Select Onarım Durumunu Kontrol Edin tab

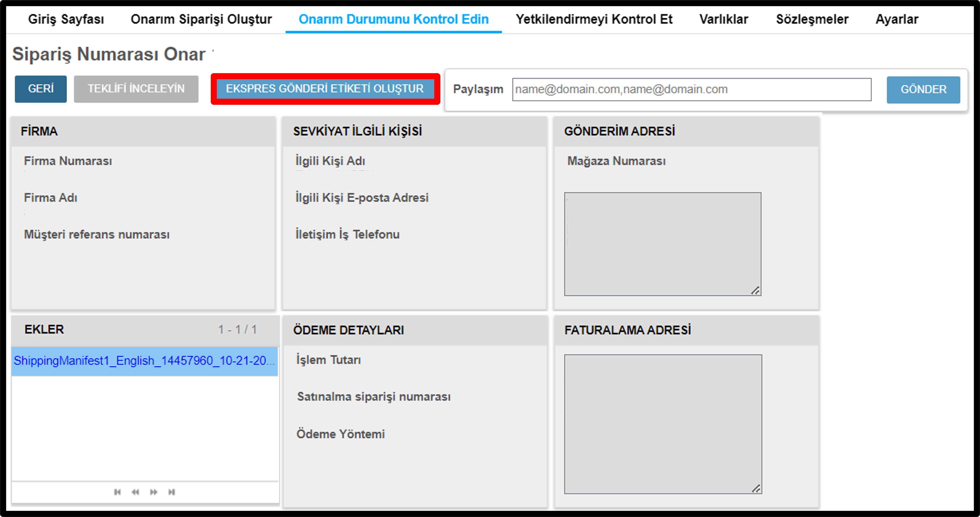coord(393,19)
